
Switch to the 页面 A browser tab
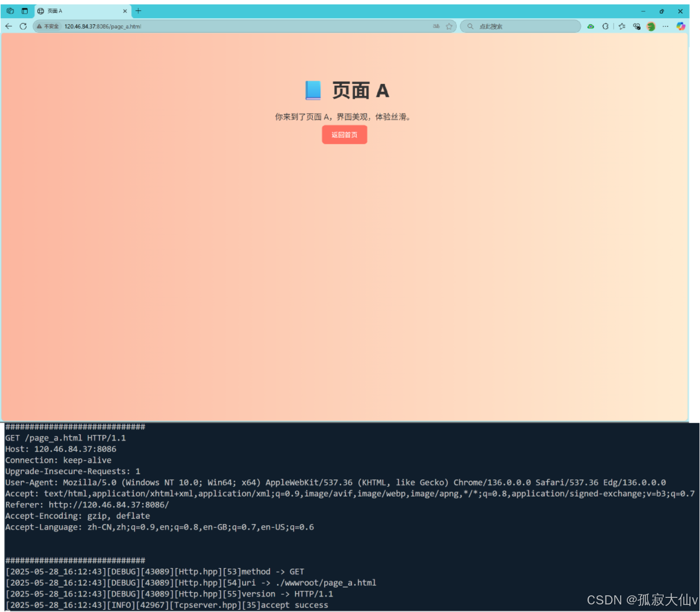tap(83, 11)
